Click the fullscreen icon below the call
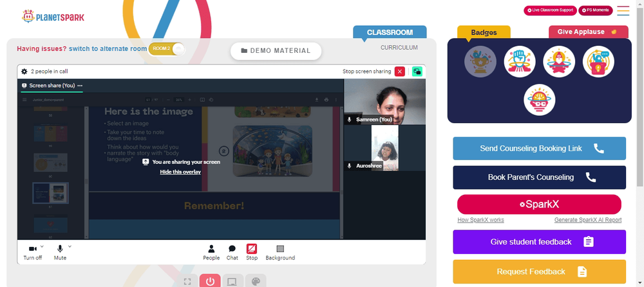Viewport: 644px width, 287px height. [x=187, y=281]
